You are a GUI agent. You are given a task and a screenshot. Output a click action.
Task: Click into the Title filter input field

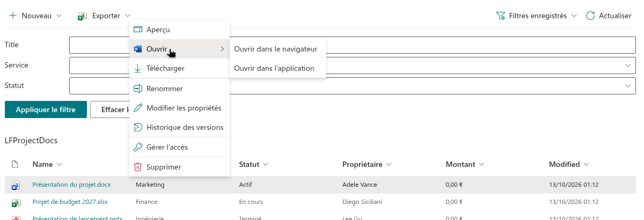353,45
